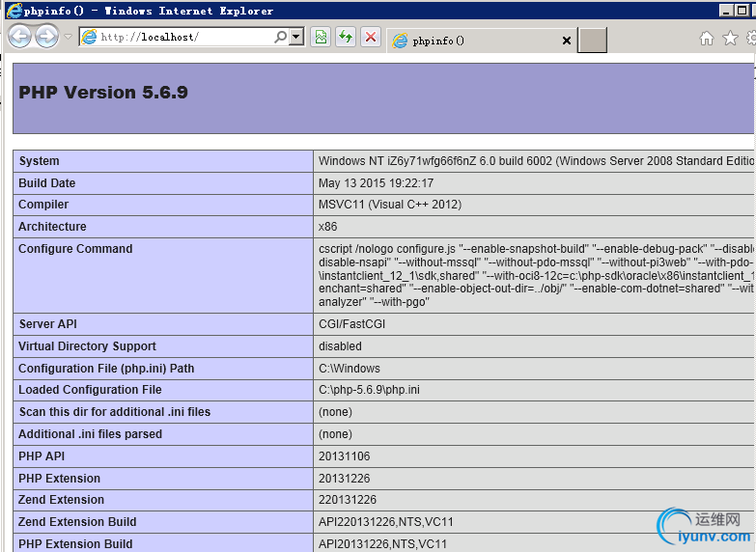Viewport: 756px width, 552px height.
Task: Expand the address bar autocomplete dropdown
Action: pos(296,37)
